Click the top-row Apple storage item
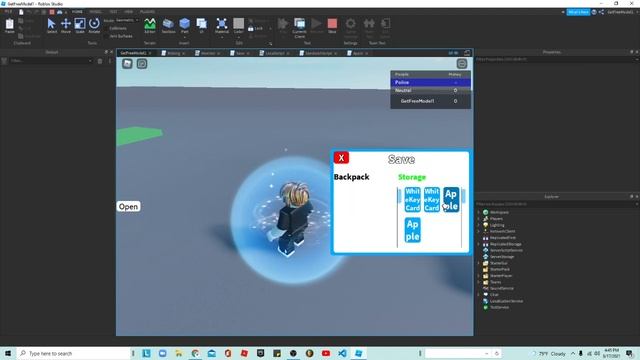Image resolution: width=640 pixels, height=360 pixels. (451, 200)
